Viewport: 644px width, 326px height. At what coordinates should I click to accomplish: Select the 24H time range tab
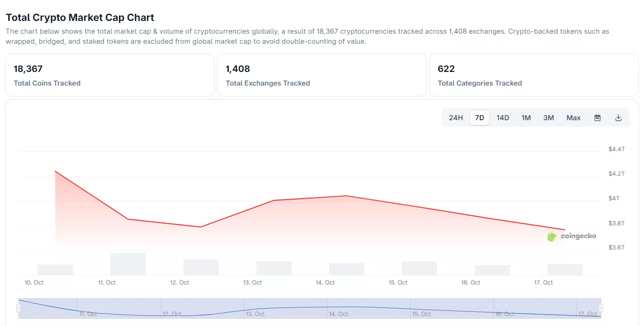click(x=456, y=118)
